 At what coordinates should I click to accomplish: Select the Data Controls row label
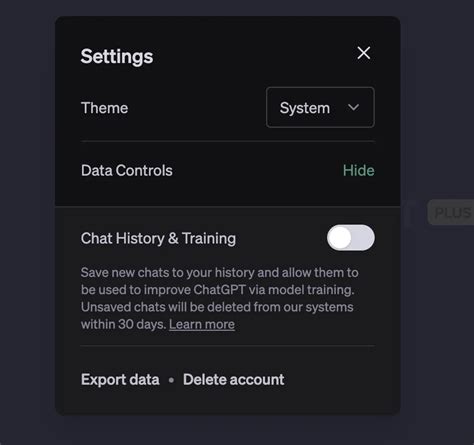tap(127, 170)
